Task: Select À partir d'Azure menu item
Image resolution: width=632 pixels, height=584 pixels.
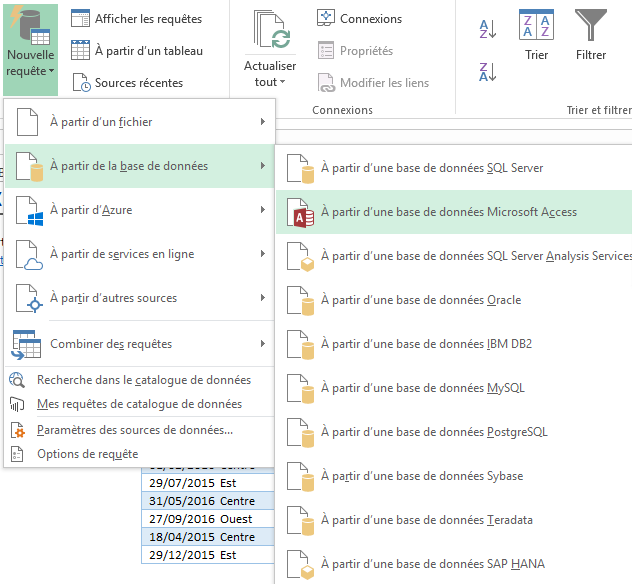Action: click(139, 210)
